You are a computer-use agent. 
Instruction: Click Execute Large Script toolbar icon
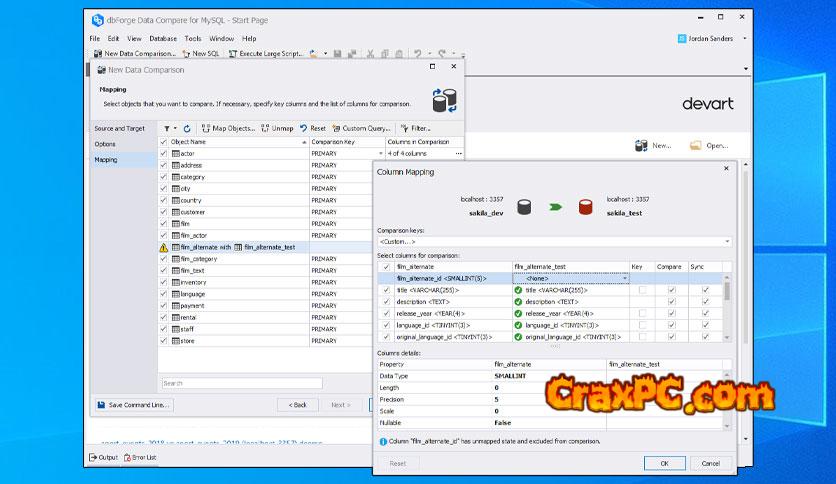point(233,53)
